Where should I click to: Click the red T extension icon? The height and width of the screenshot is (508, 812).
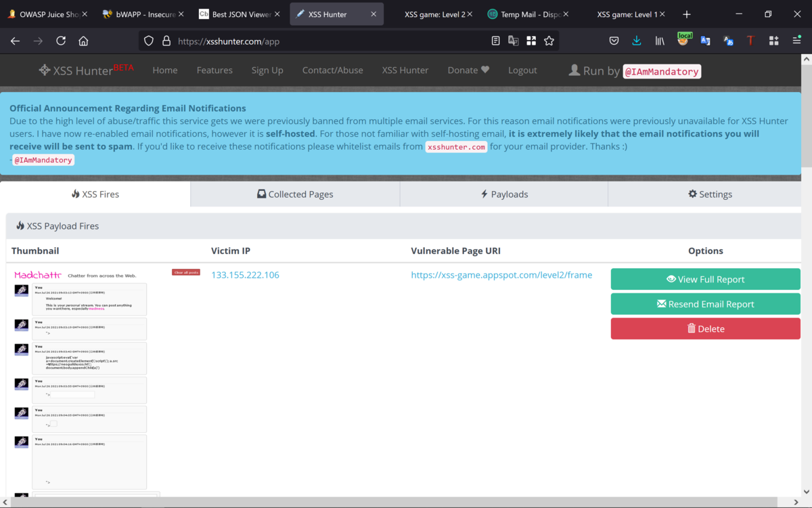(750, 41)
